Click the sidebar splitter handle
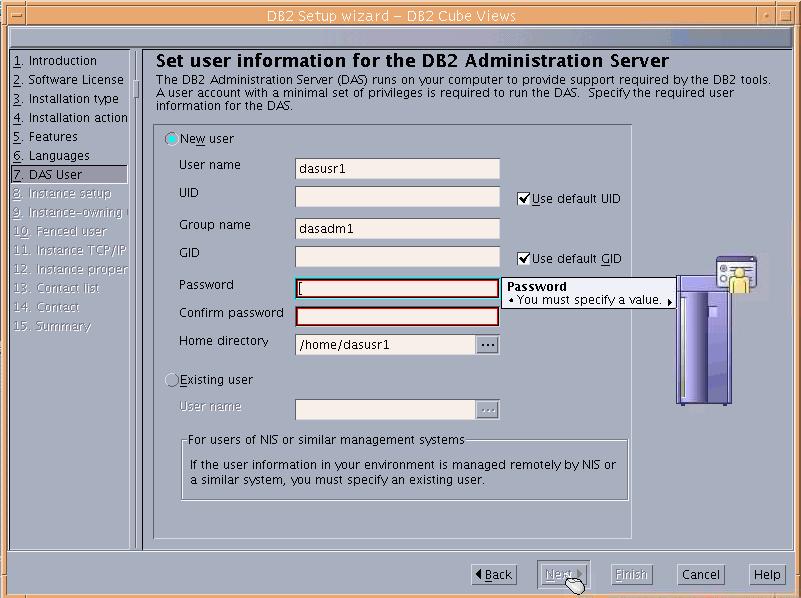This screenshot has height=598, width=801. tap(136, 88)
